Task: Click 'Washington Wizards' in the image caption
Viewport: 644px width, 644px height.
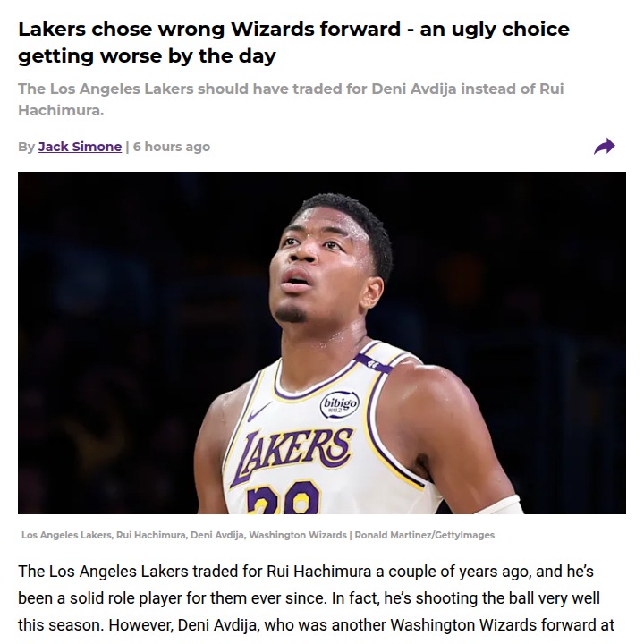Action: coord(298,535)
